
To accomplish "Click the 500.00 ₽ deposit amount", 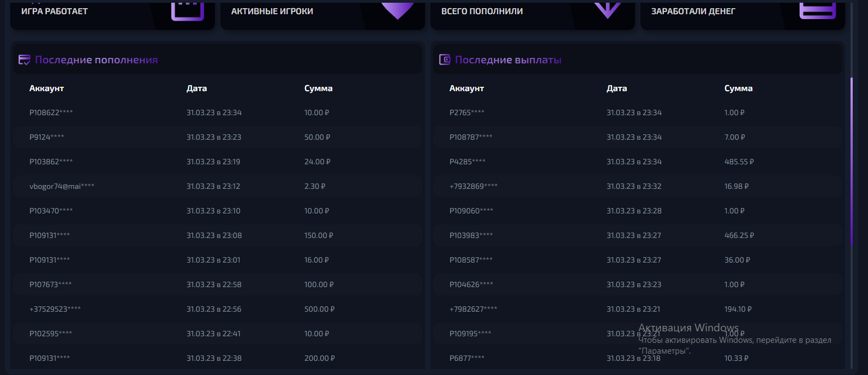I will (x=319, y=309).
